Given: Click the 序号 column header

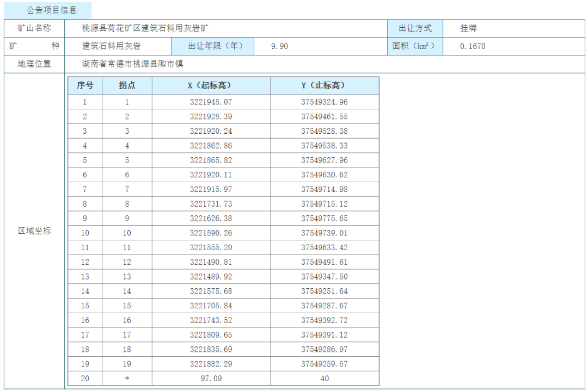Looking at the screenshot, I should 85,85.
